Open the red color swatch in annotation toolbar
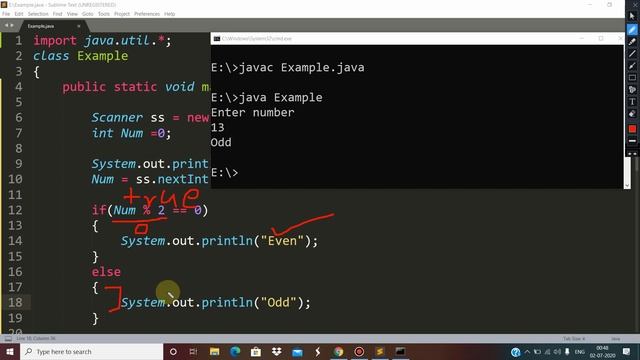 point(632,129)
